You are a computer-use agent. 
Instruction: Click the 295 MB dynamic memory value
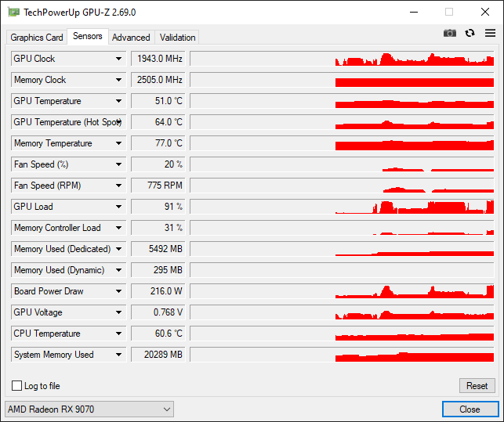click(x=158, y=270)
